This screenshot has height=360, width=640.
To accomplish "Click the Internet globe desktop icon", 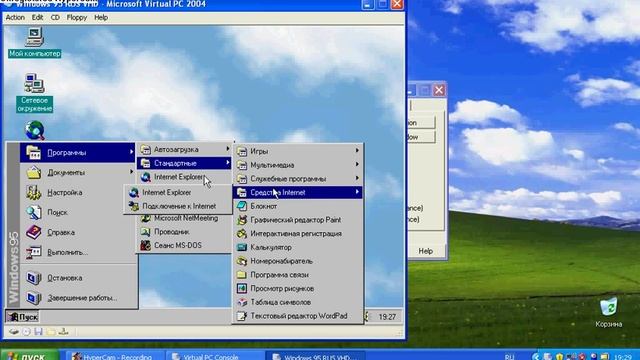I will (35, 130).
